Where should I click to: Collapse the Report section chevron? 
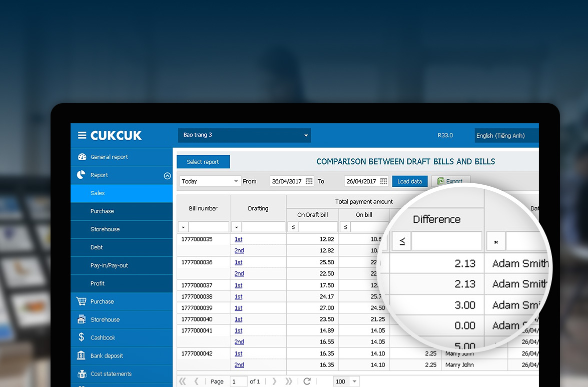coord(167,176)
